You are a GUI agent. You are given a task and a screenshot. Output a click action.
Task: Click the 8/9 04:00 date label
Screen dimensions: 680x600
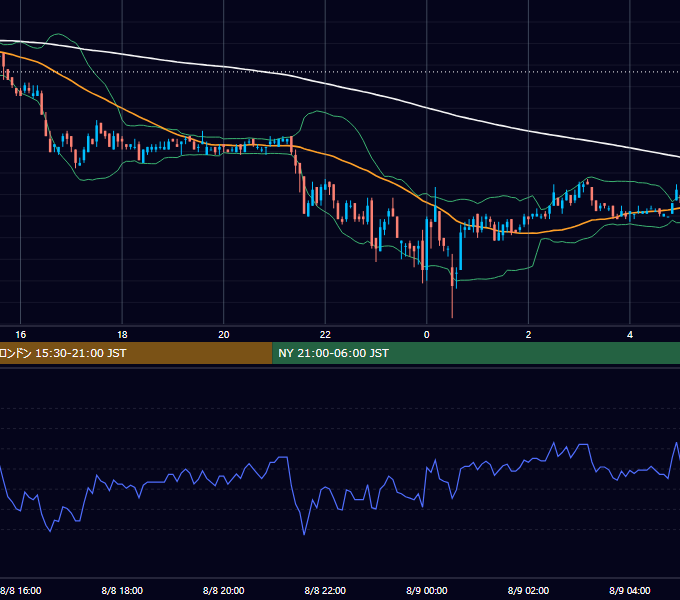coord(630,591)
